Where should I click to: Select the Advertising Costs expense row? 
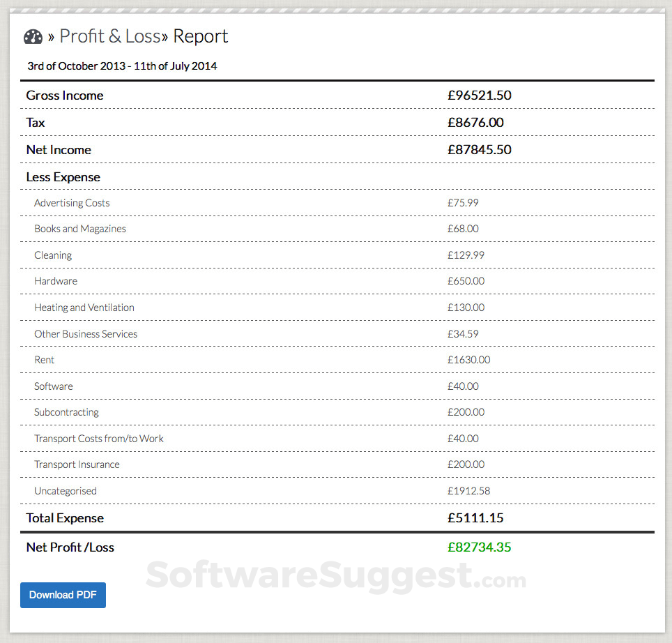337,203
